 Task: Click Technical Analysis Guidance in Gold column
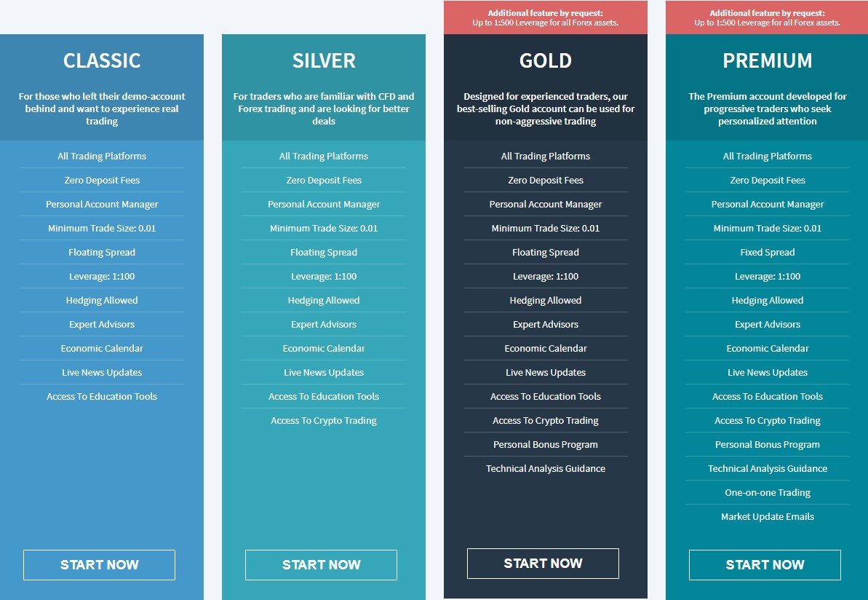pos(545,469)
